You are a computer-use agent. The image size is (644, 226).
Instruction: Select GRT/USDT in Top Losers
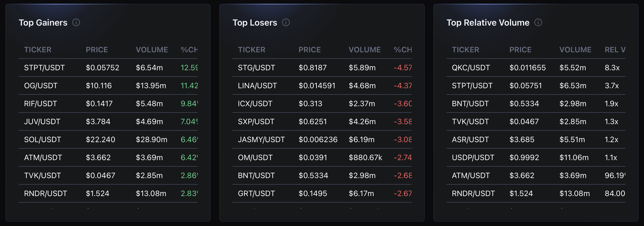click(256, 194)
